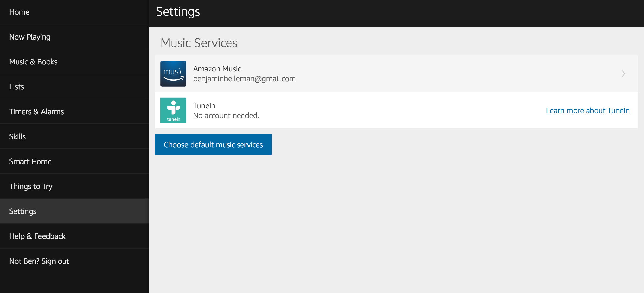Click Choose default music services button
Image resolution: width=644 pixels, height=293 pixels.
tap(213, 145)
